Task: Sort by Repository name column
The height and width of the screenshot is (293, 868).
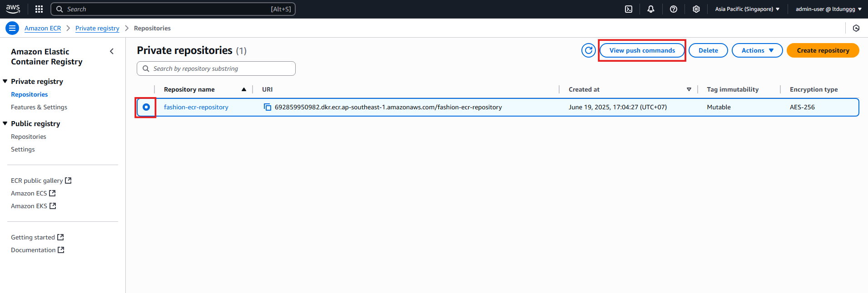Action: 189,89
